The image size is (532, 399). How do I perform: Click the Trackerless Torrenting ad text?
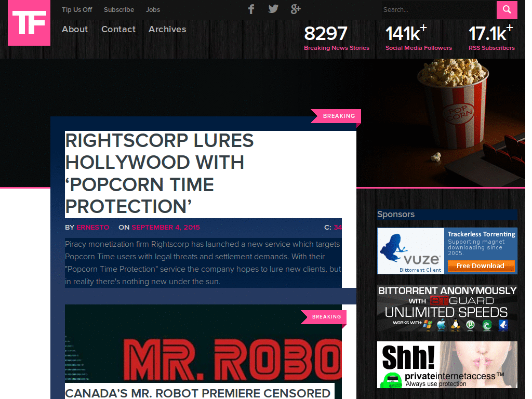coord(481,234)
